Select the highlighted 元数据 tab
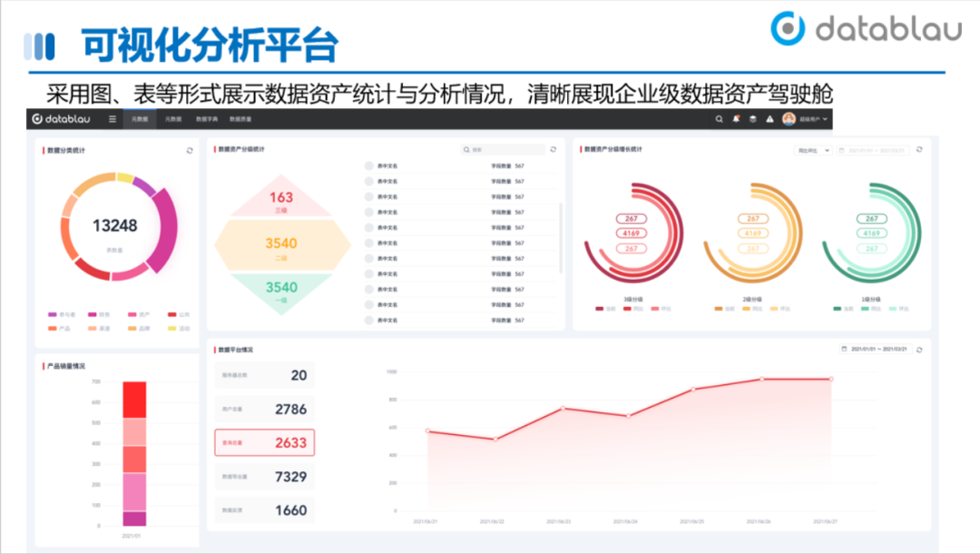 point(140,119)
